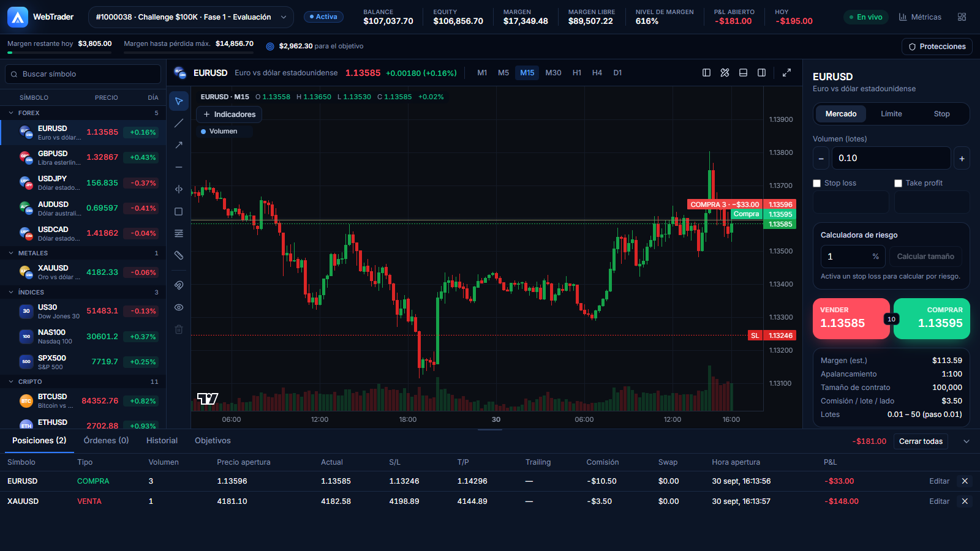This screenshot has width=980, height=551.
Task: Hide drawings with the eye icon
Action: point(179,307)
